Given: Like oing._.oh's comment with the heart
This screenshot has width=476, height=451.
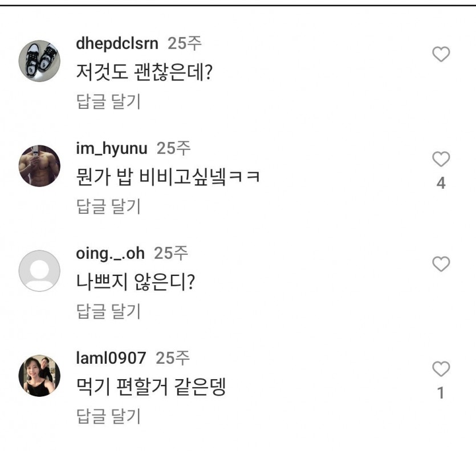Looking at the screenshot, I should click(441, 264).
